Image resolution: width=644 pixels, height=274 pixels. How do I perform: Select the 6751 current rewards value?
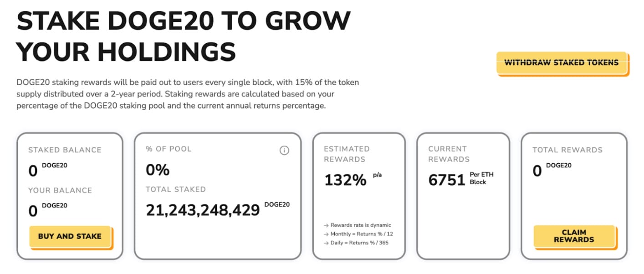(x=447, y=180)
